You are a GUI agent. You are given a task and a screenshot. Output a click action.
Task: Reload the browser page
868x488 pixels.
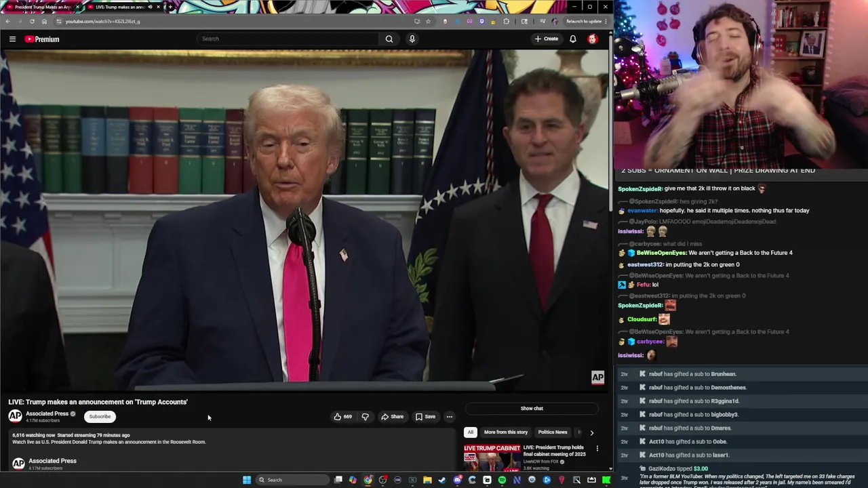coord(32,21)
